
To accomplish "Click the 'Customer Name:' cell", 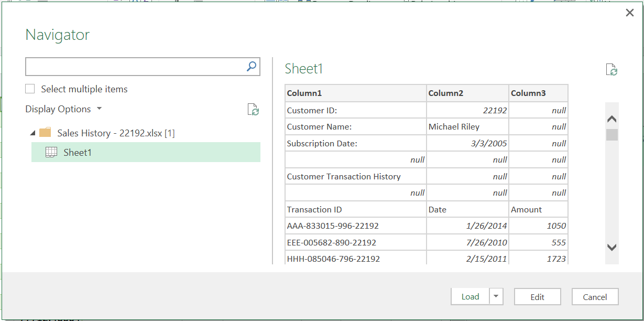I will pos(356,127).
